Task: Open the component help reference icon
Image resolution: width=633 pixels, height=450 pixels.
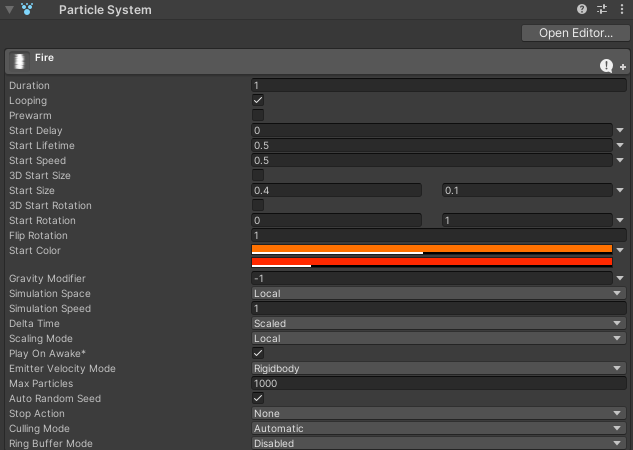Action: tap(583, 9)
